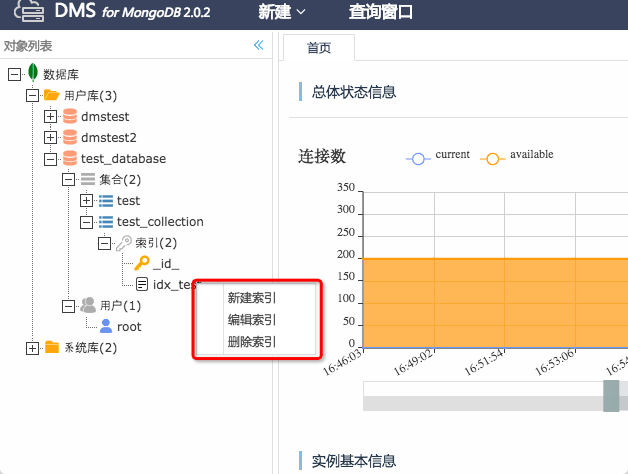Collapse the object list panel with double-arrow

click(x=258, y=45)
